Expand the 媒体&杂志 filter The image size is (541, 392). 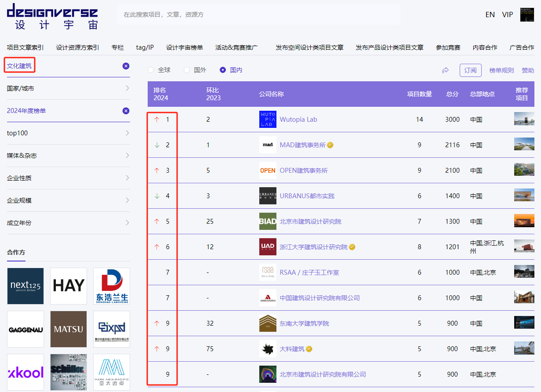point(69,156)
